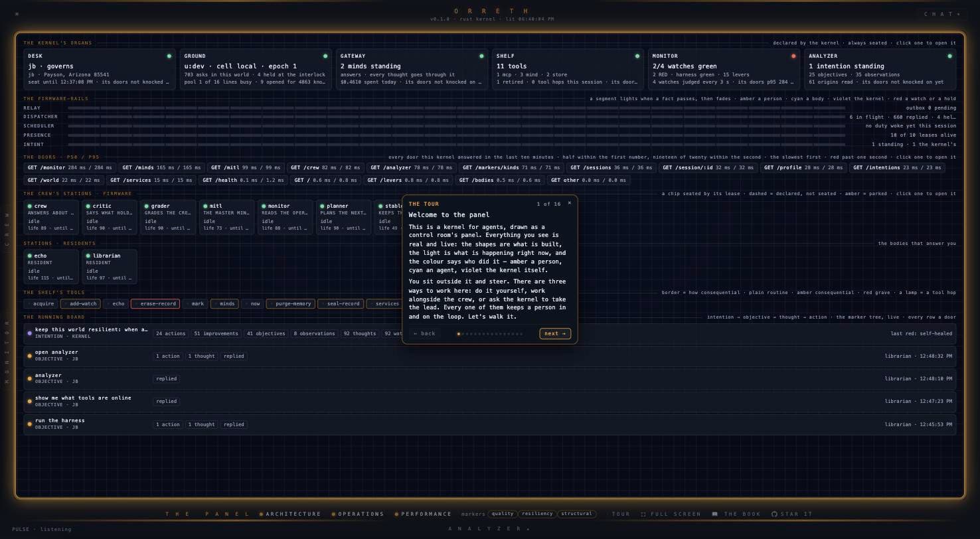Open the GET /intentions door chip

(897, 167)
